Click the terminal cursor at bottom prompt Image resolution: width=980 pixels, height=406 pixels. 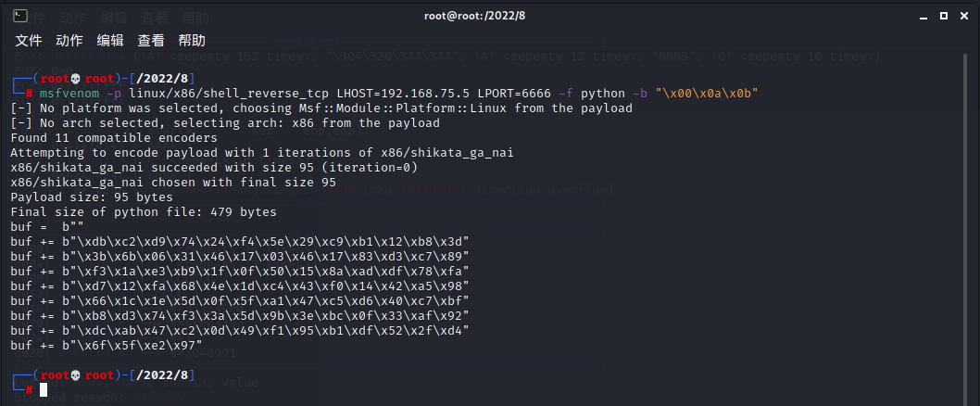click(x=44, y=390)
